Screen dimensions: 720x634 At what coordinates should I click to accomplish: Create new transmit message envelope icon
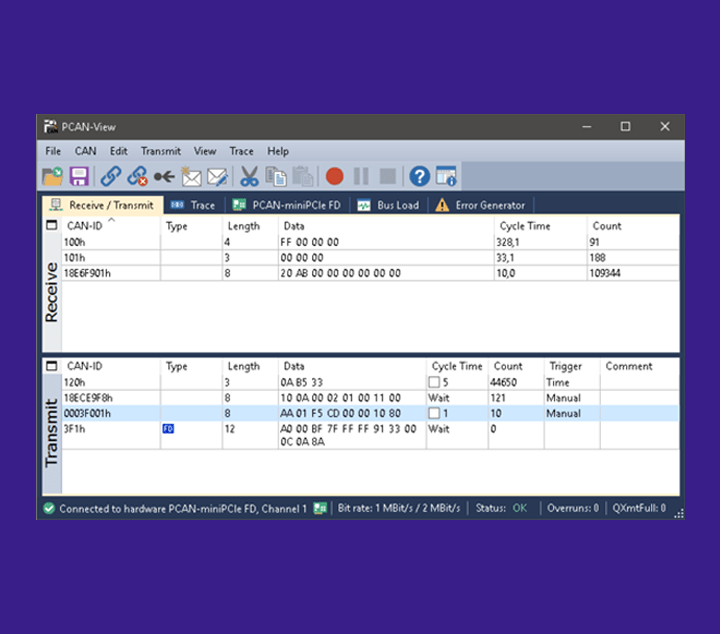(x=191, y=176)
